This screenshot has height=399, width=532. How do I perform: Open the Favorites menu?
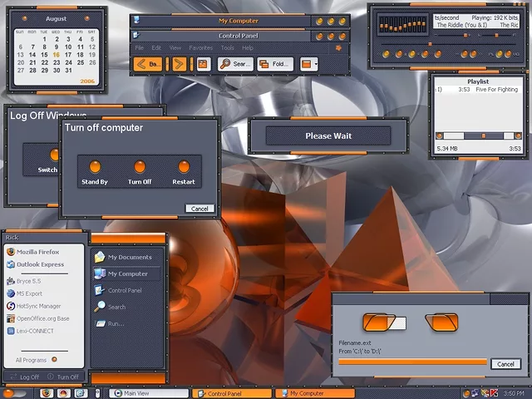click(x=200, y=48)
